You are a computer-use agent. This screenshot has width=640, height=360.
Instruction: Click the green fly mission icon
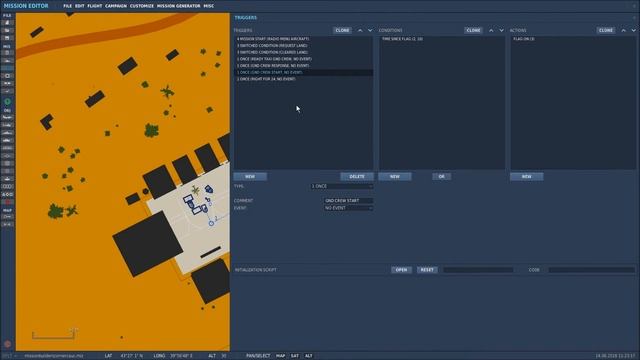point(7,102)
